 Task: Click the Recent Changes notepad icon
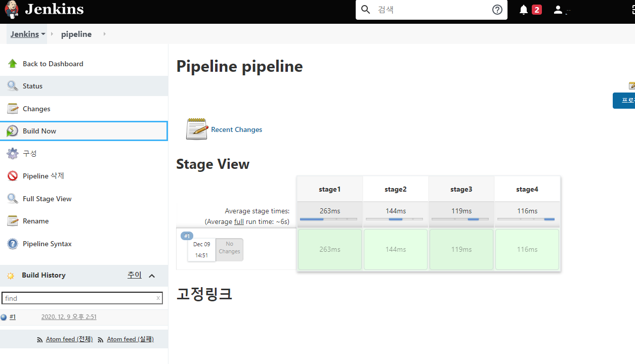(196, 129)
